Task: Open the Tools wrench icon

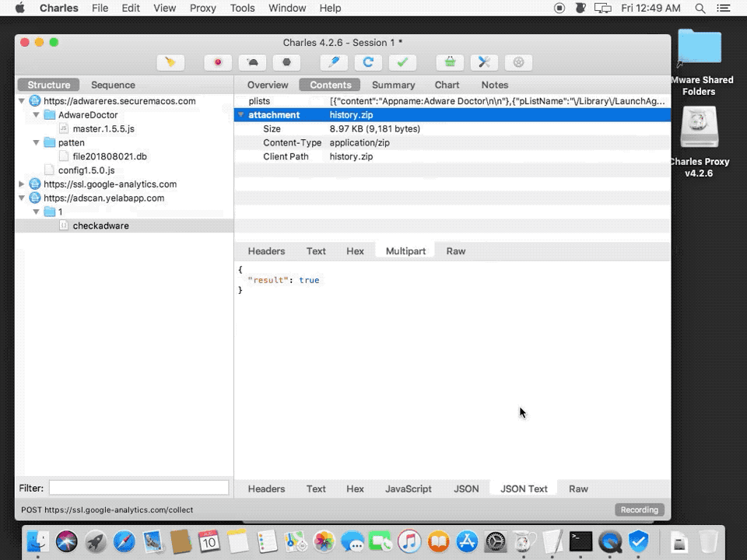Action: pyautogui.click(x=484, y=62)
